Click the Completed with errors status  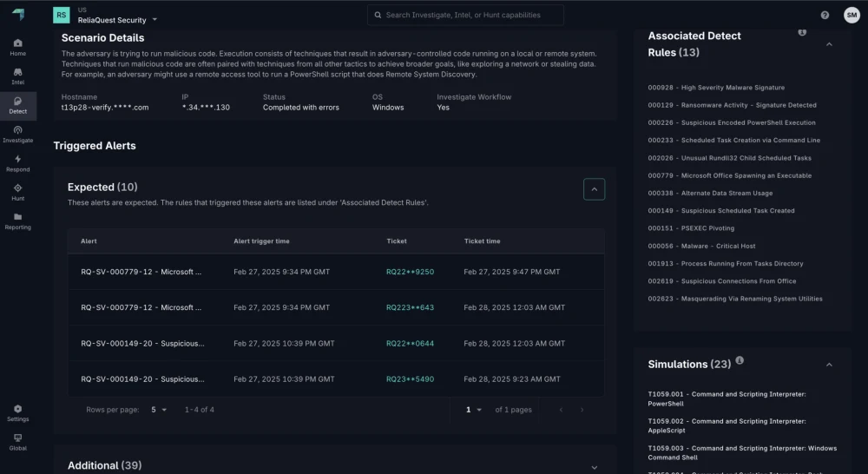[x=300, y=108]
